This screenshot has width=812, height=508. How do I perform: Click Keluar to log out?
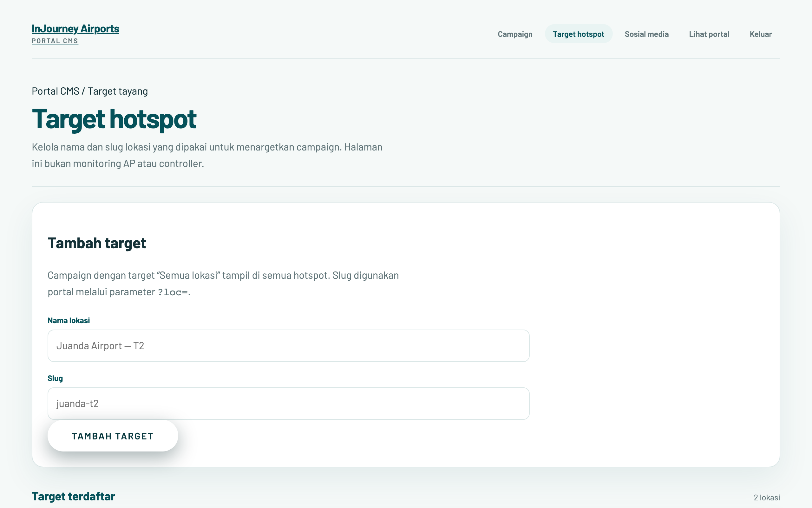761,34
